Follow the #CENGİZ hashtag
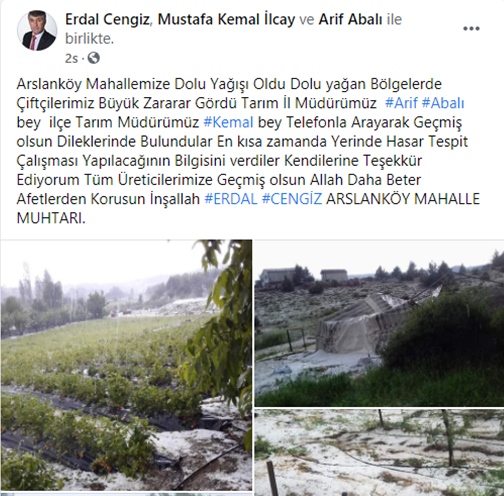504x496 pixels. point(292,199)
